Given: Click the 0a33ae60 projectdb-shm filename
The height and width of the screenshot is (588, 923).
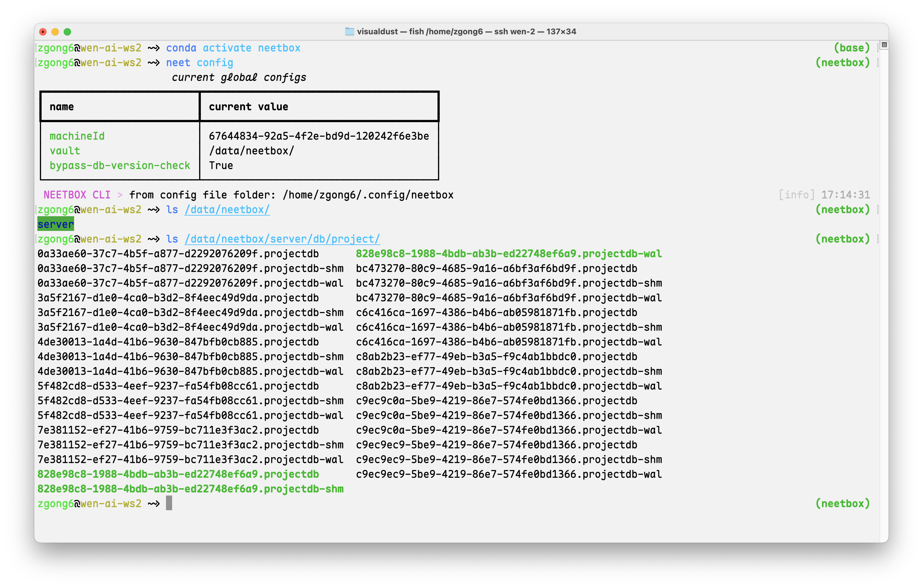Looking at the screenshot, I should [x=190, y=268].
